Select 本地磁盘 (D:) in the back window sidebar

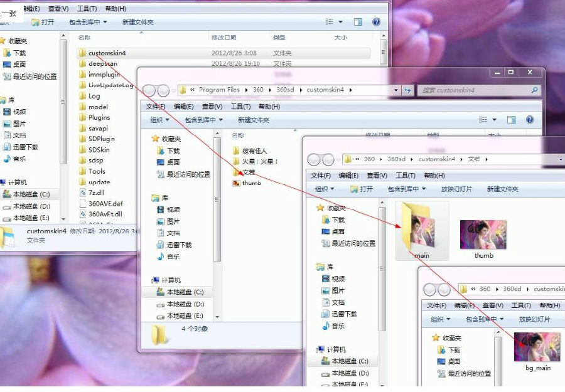click(26, 206)
